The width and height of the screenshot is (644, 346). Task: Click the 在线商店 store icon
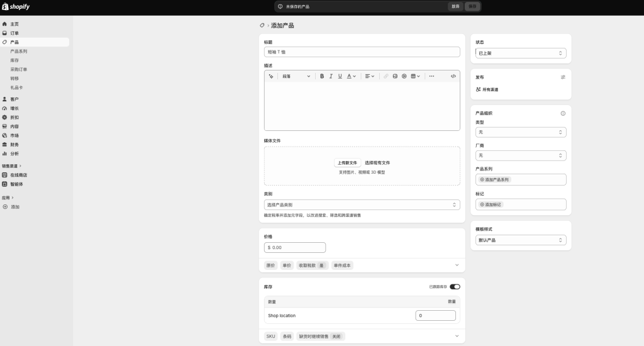[4, 175]
